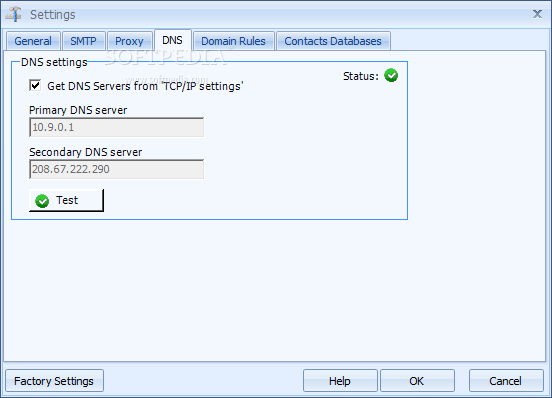Cancel the Settings dialog

point(506,381)
